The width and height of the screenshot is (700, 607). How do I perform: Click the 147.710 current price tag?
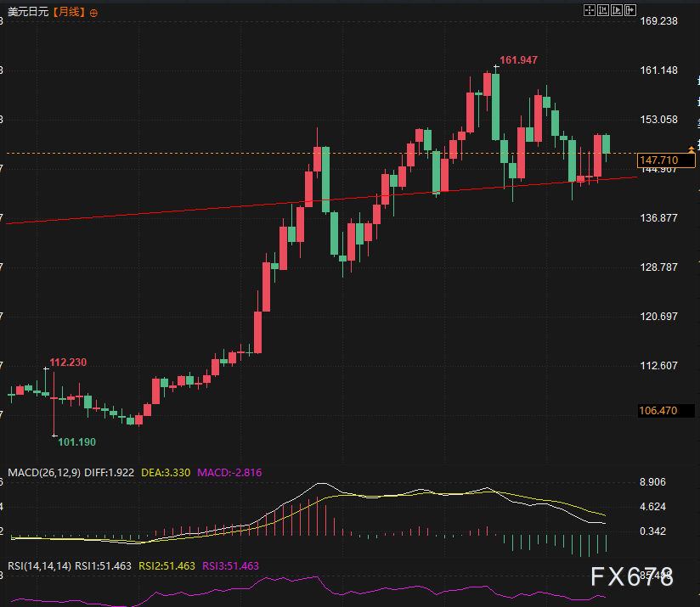[666, 160]
